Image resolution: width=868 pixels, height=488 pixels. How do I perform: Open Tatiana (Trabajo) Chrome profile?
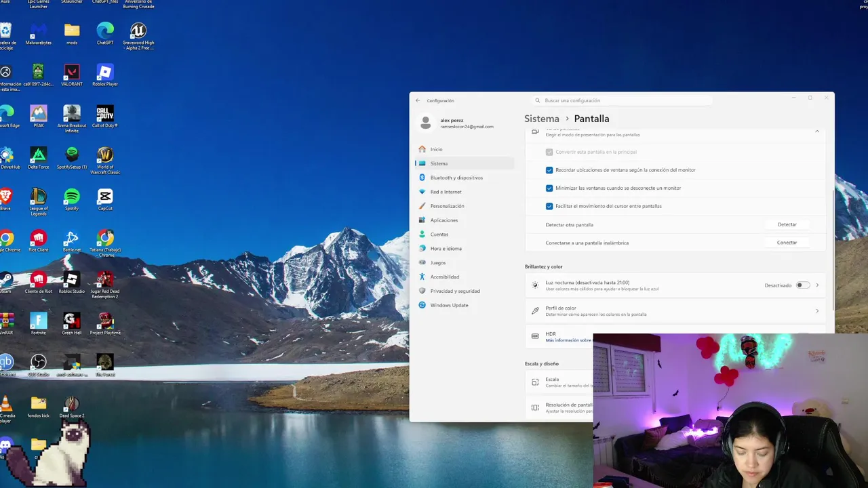105,243
